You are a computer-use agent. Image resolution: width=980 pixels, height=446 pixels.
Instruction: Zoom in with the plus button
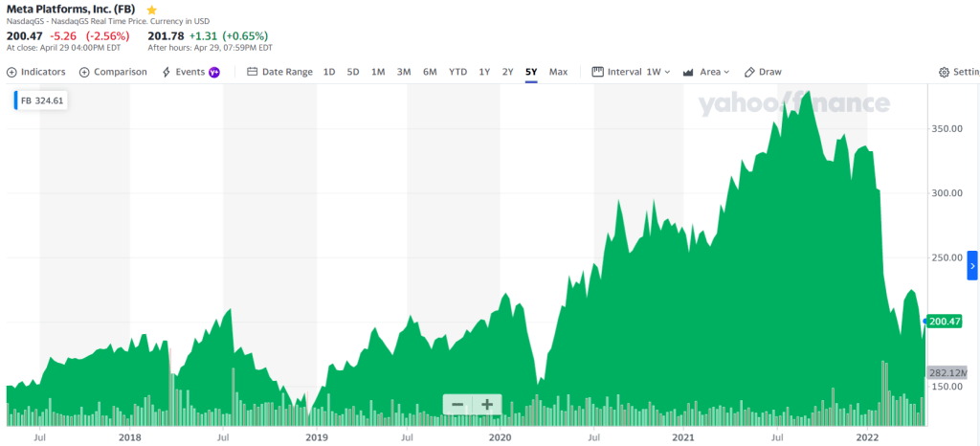(x=487, y=404)
